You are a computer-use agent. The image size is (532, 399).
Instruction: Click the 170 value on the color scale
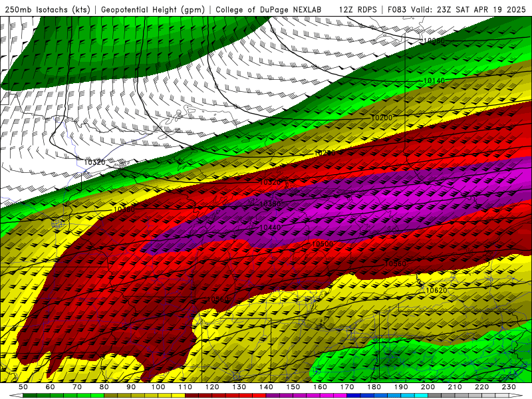pos(347,387)
